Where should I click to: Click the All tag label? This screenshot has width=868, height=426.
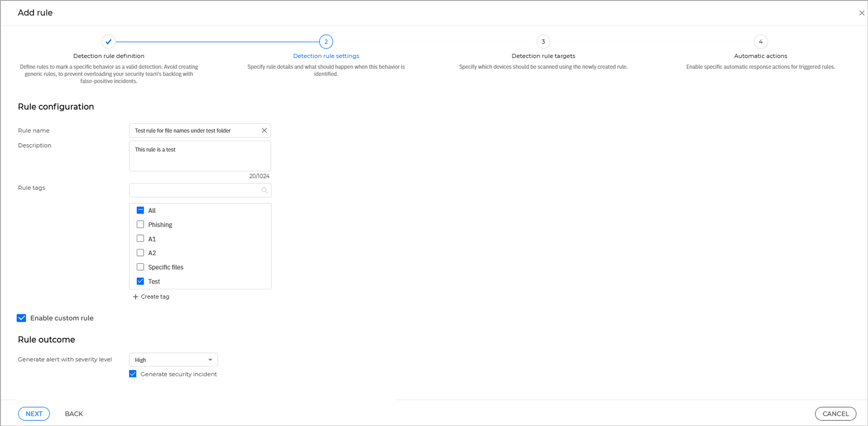[x=152, y=211]
